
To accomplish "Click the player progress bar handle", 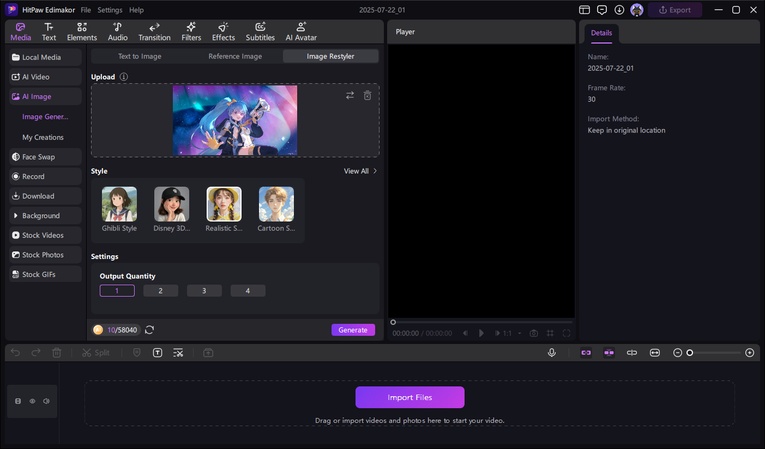I will (x=393, y=322).
